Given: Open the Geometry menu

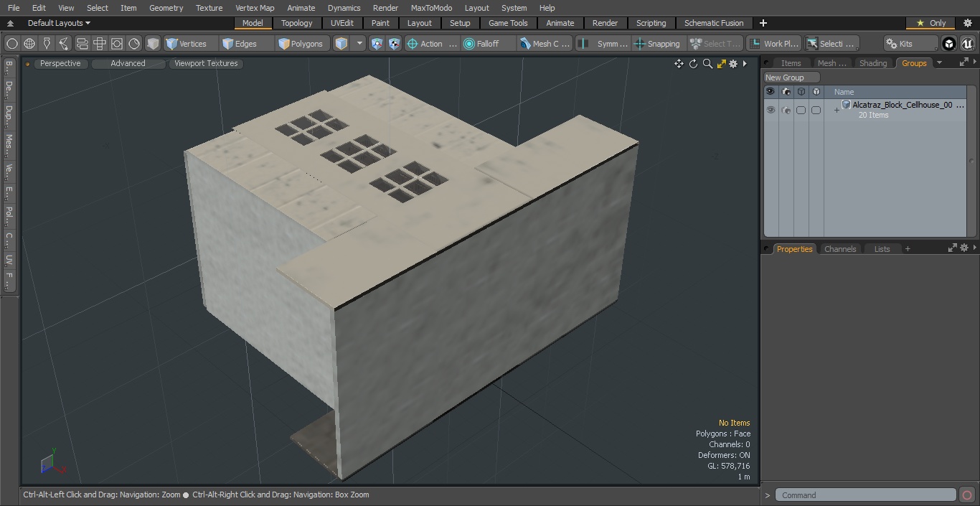Looking at the screenshot, I should point(166,8).
